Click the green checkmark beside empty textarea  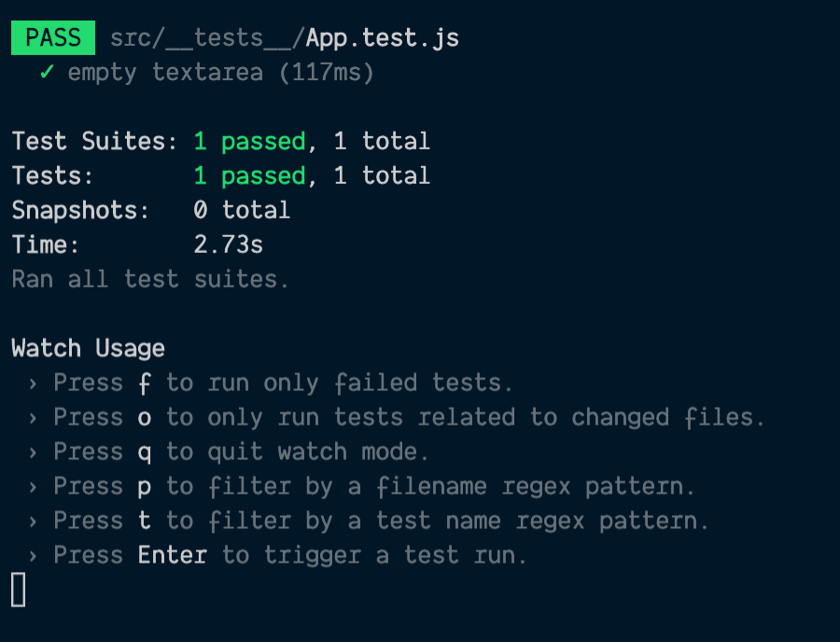[48, 72]
